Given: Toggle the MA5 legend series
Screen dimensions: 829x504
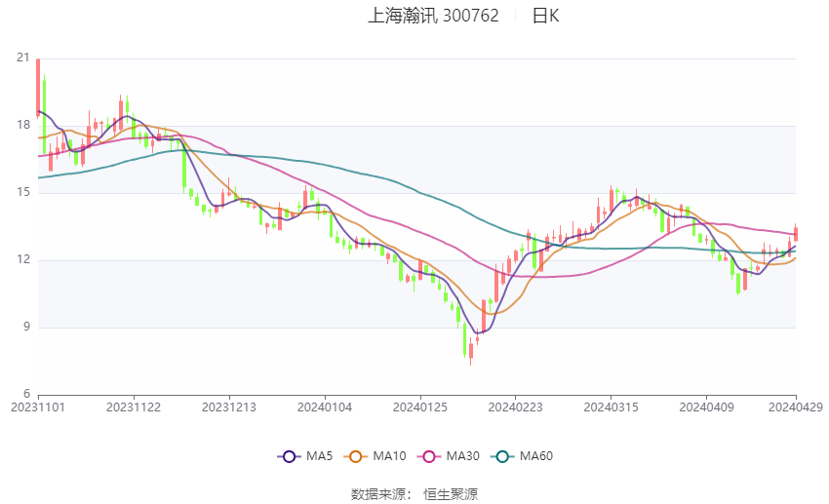Looking at the screenshot, I should coord(305,456).
